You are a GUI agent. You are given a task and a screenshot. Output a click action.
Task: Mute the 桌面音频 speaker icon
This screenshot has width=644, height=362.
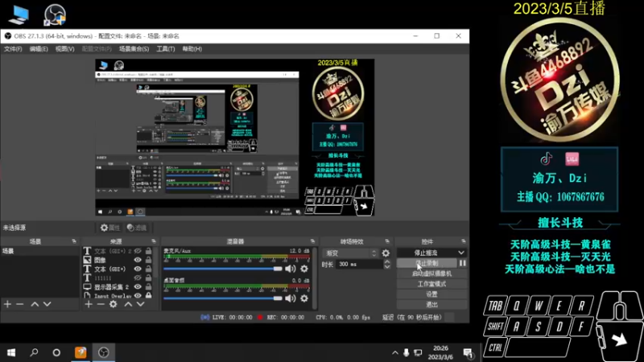click(291, 298)
